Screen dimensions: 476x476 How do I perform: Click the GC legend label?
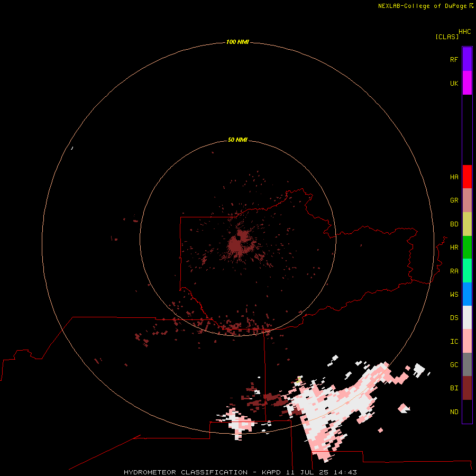(x=454, y=364)
